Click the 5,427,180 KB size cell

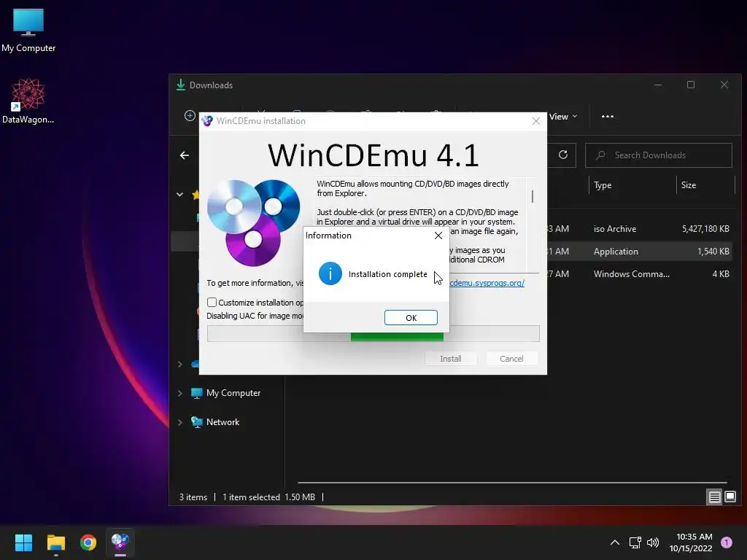[705, 228]
